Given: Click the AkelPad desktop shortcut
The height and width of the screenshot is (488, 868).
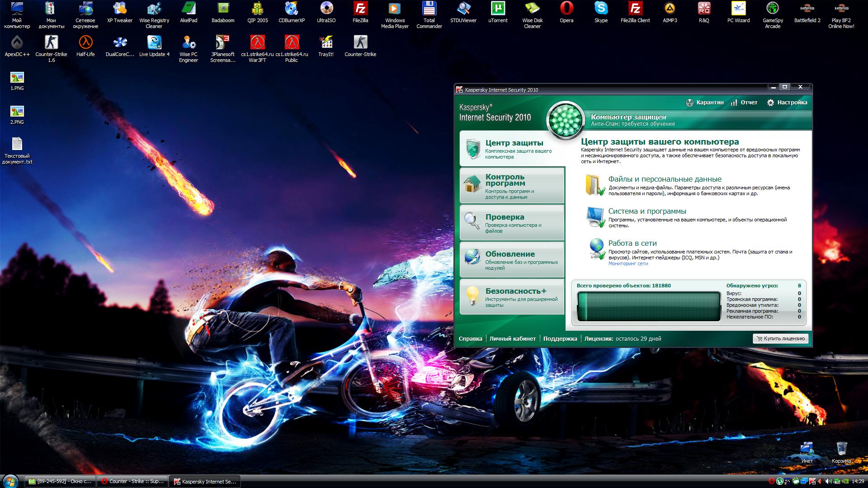Looking at the screenshot, I should pos(189,13).
